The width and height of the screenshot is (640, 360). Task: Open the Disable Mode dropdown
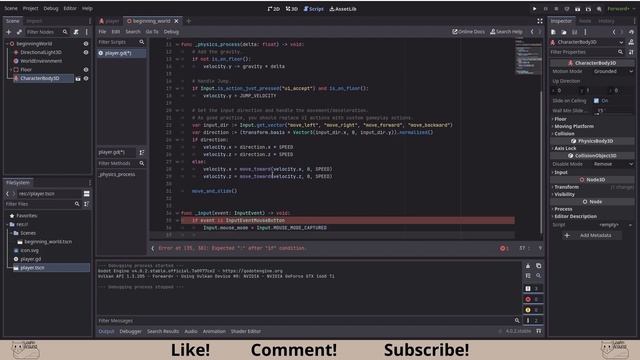coord(613,164)
